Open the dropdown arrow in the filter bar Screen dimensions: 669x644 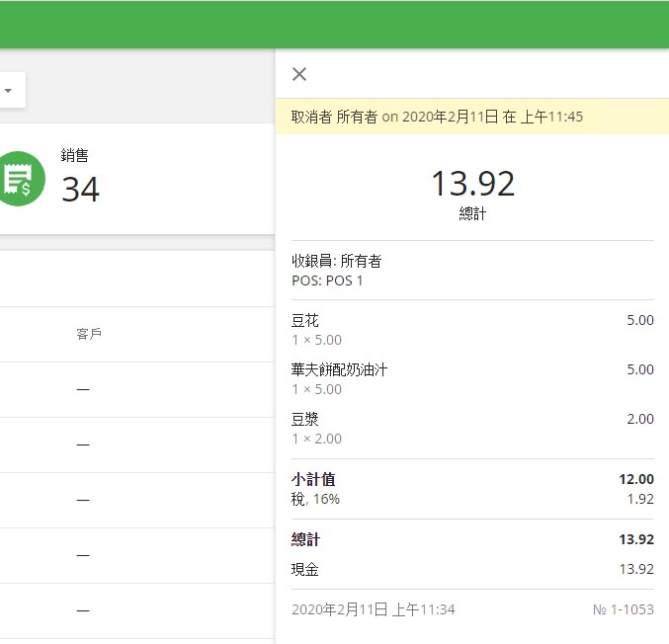click(9, 91)
